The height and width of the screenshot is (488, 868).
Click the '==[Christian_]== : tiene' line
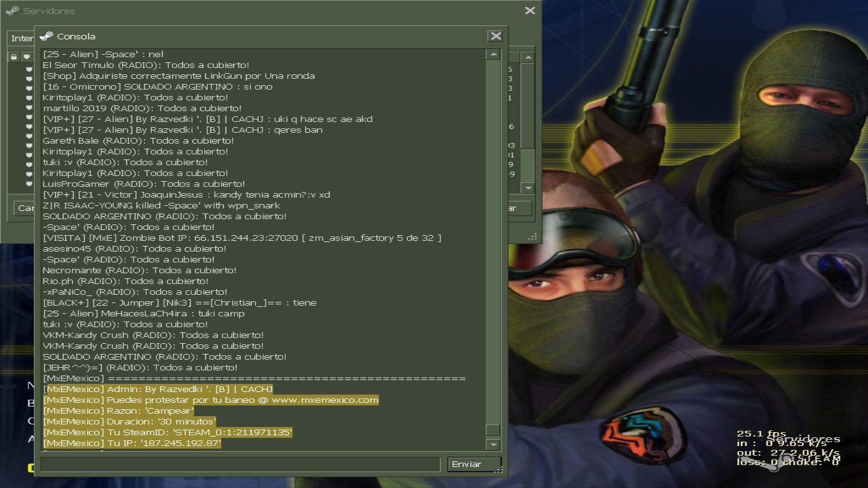[179, 302]
